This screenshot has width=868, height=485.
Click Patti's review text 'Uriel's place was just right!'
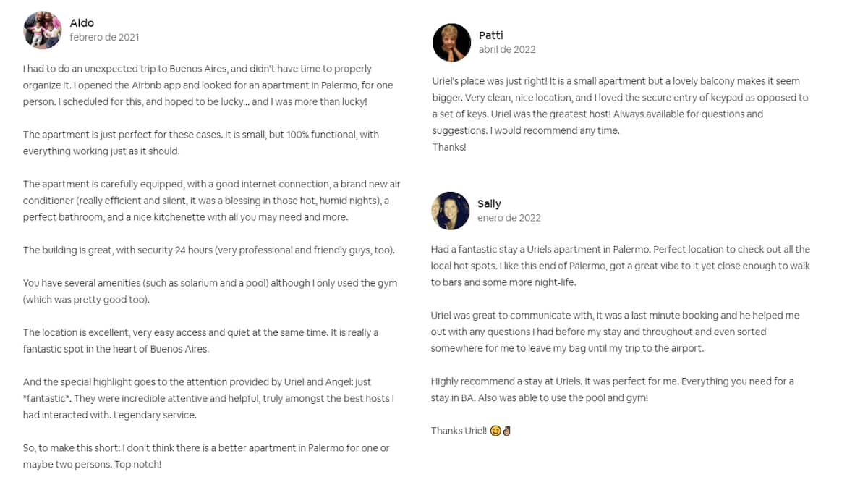point(619,106)
